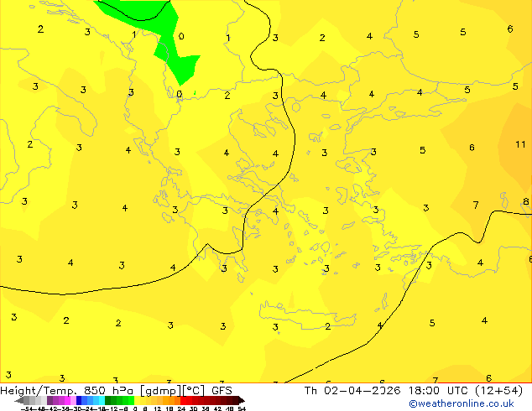Screen dimensions: 532x411
Task: Select the '850 hPa' level label
Action: coord(110,391)
